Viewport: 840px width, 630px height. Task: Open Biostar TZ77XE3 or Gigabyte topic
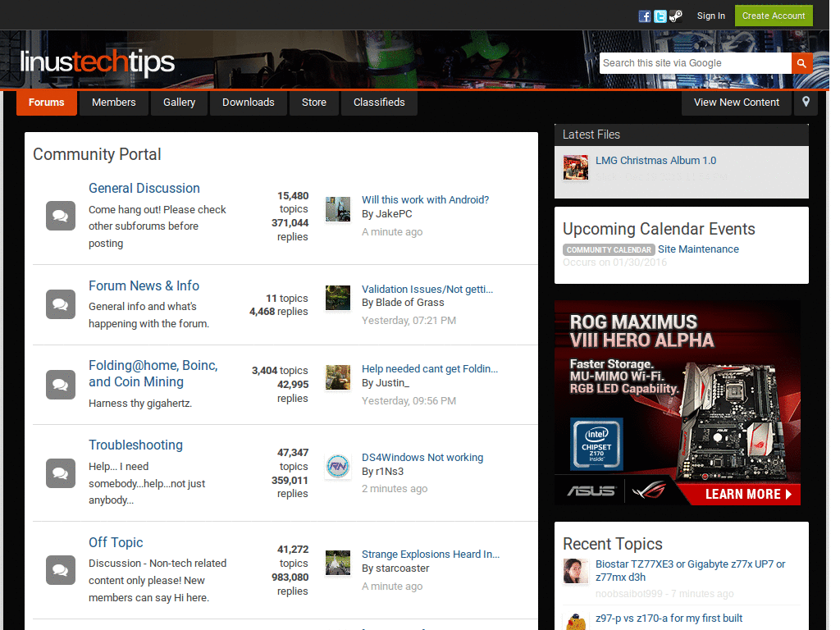pos(691,571)
